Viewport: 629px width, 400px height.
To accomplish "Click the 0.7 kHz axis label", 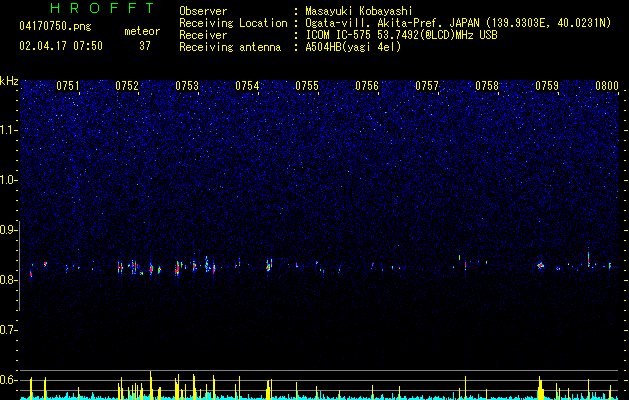I will click(8, 330).
